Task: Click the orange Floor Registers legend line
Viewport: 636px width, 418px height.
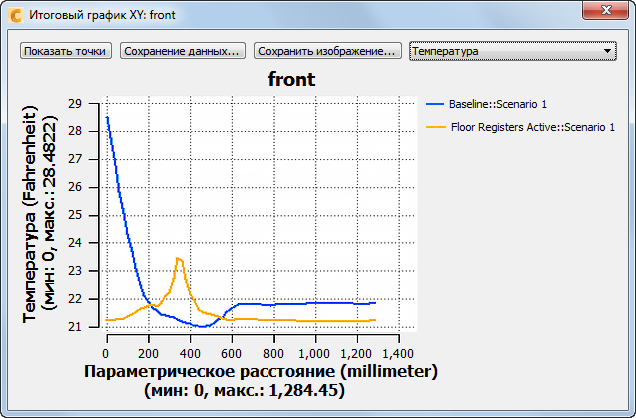Action: pos(436,127)
